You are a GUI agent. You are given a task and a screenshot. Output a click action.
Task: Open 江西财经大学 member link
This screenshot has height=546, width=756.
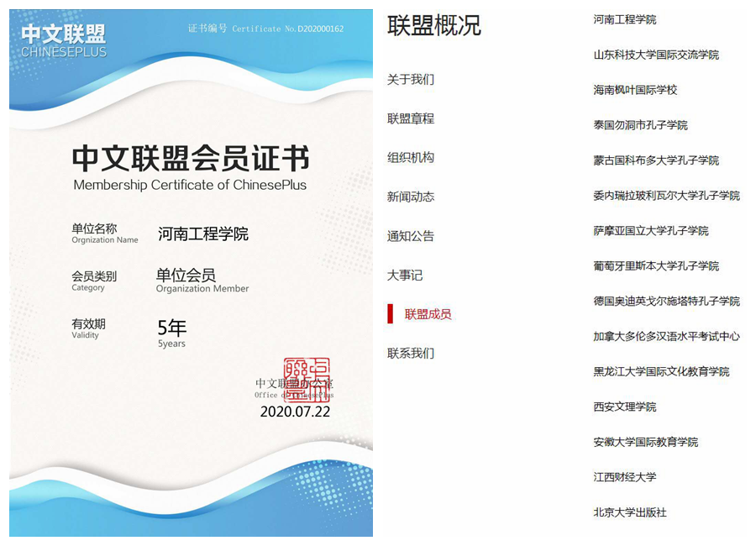(x=625, y=477)
